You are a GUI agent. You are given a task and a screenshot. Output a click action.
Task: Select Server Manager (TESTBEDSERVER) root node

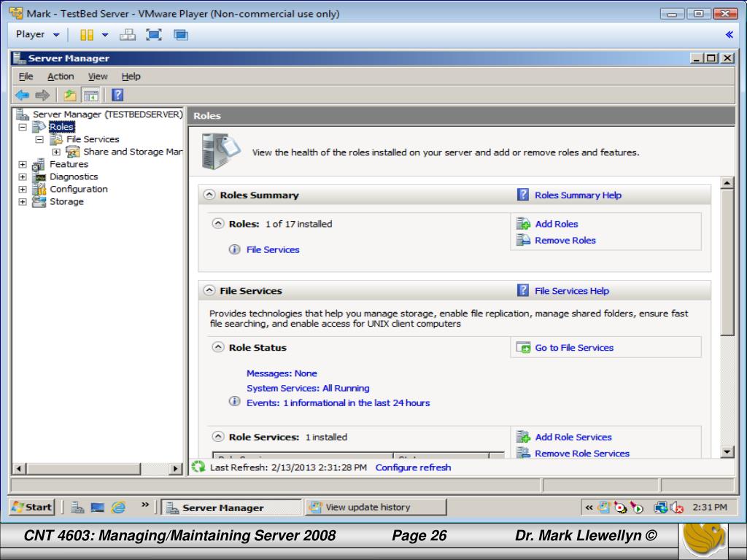click(108, 114)
